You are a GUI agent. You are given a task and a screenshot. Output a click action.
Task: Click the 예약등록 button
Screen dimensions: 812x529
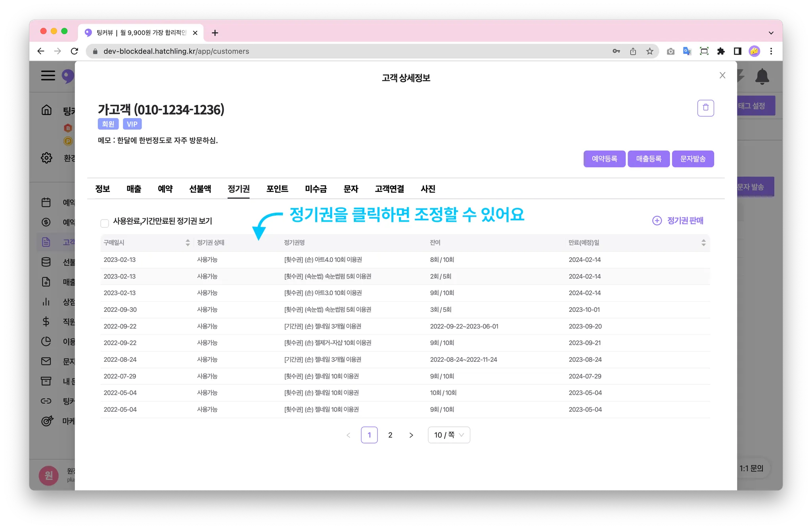604,159
